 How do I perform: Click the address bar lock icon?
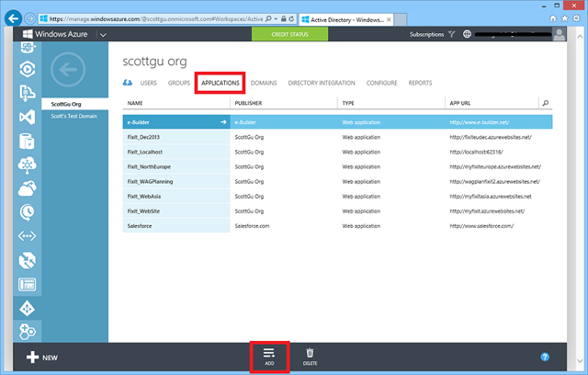point(284,18)
